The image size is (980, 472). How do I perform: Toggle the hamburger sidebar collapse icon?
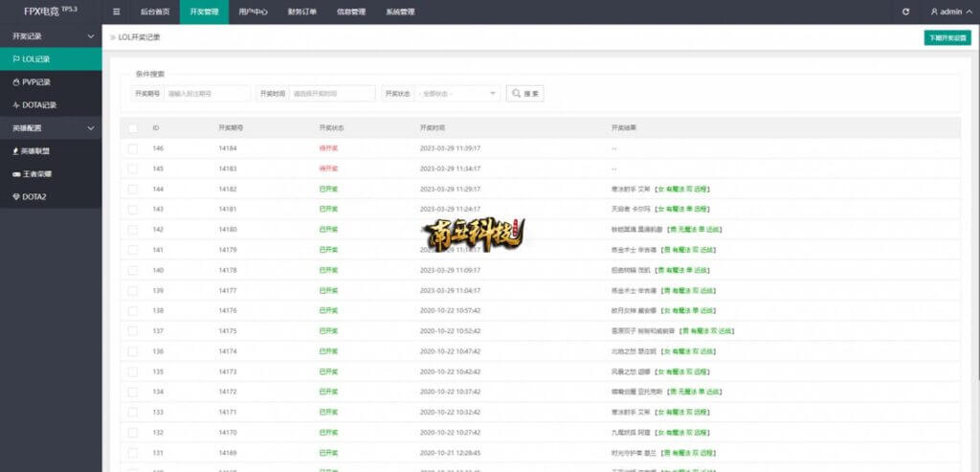[x=117, y=11]
